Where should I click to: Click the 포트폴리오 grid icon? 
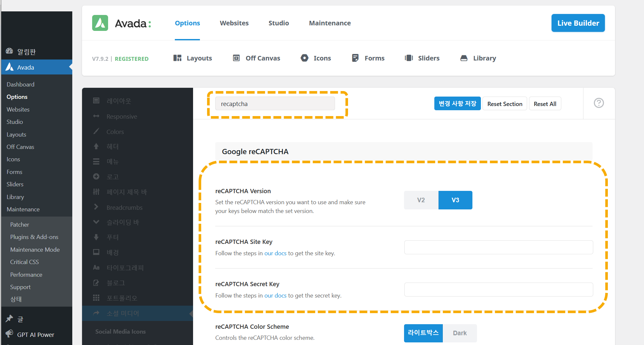(x=96, y=298)
